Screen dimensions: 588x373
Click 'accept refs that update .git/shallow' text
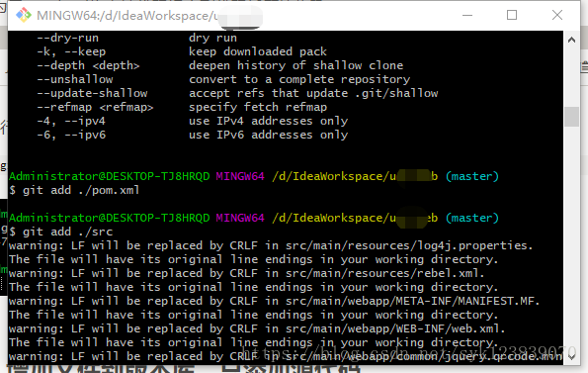pos(313,93)
